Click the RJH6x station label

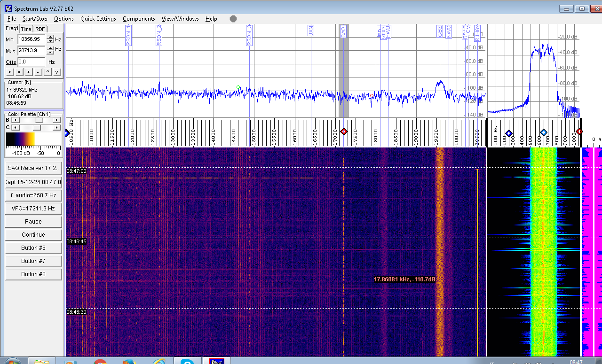tap(477, 33)
